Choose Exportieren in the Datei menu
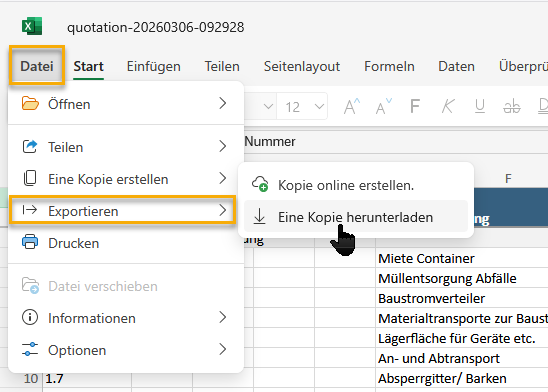This screenshot has width=548, height=392. (122, 211)
